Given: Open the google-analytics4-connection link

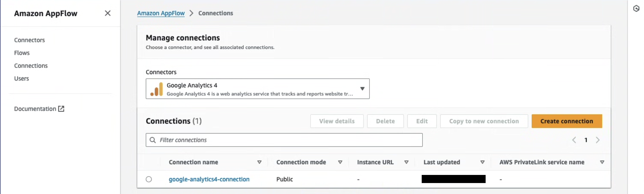Looking at the screenshot, I should pos(209,179).
